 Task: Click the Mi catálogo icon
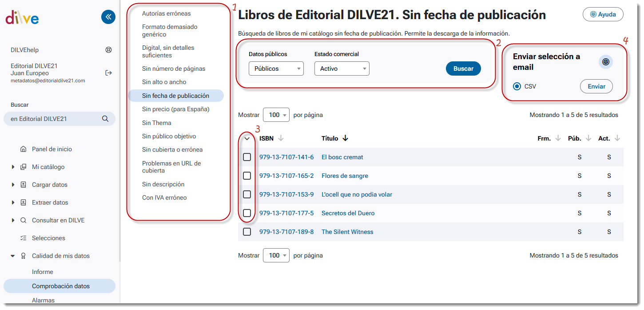[x=24, y=167]
